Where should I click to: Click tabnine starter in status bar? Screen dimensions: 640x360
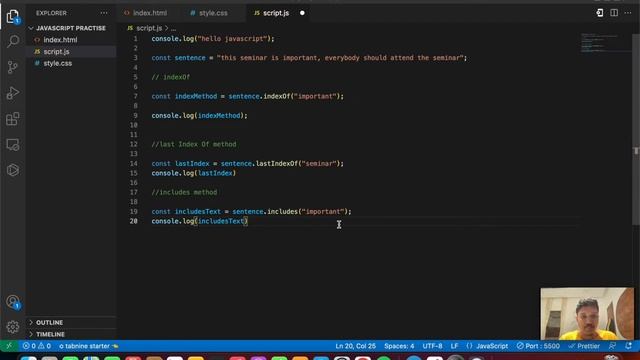pyautogui.click(x=89, y=346)
